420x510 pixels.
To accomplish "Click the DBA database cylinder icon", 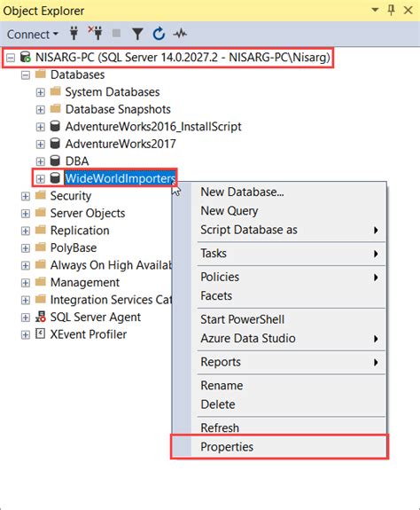I will [x=55, y=161].
